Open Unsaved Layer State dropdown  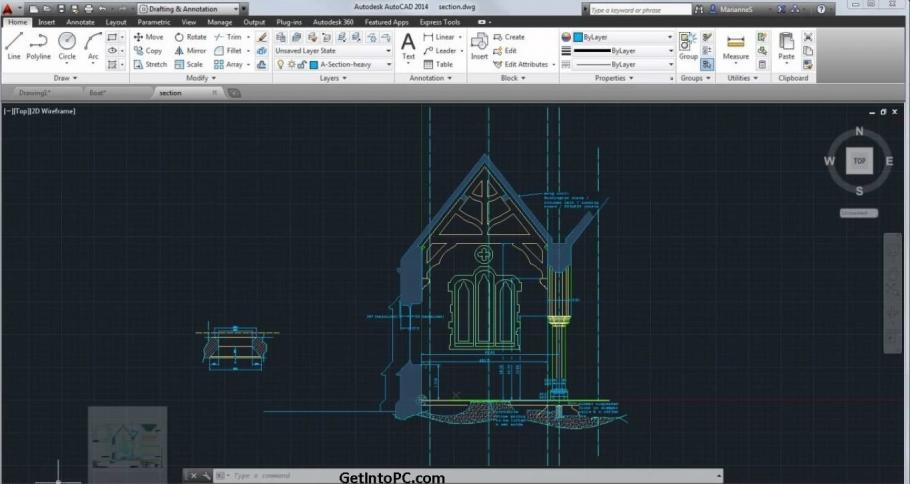coord(333,50)
